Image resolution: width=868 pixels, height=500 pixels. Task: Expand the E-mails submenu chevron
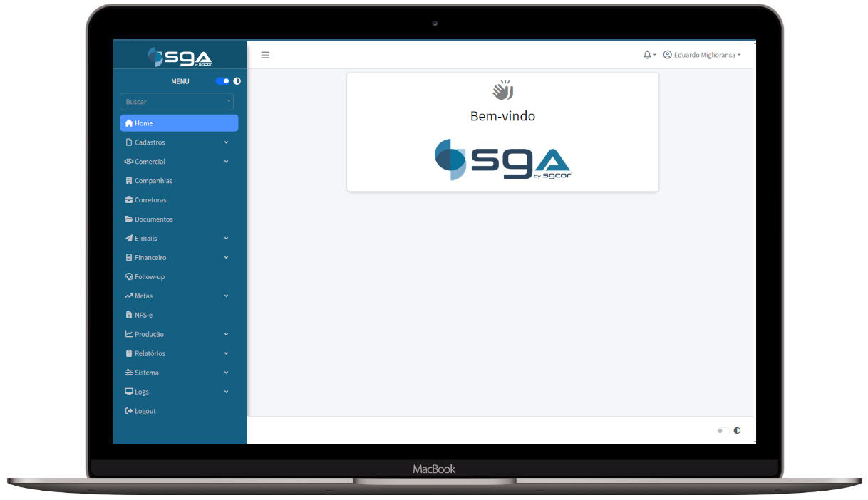coord(227,239)
